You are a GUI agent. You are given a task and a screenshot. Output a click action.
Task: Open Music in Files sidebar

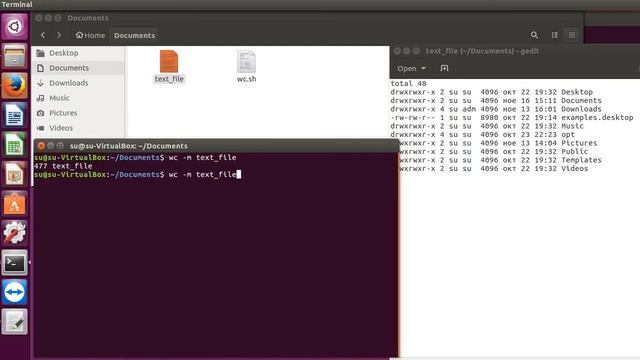coord(78,98)
